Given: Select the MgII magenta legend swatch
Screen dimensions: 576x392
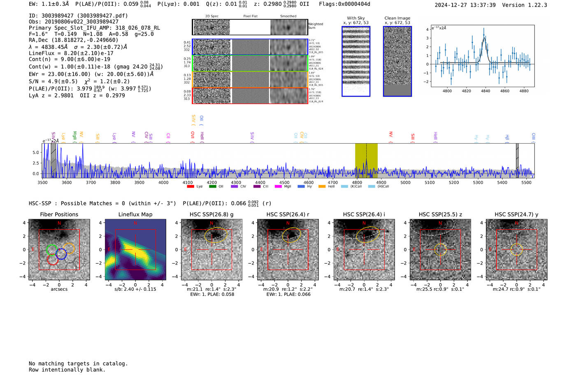Looking at the screenshot, I should [x=278, y=186].
